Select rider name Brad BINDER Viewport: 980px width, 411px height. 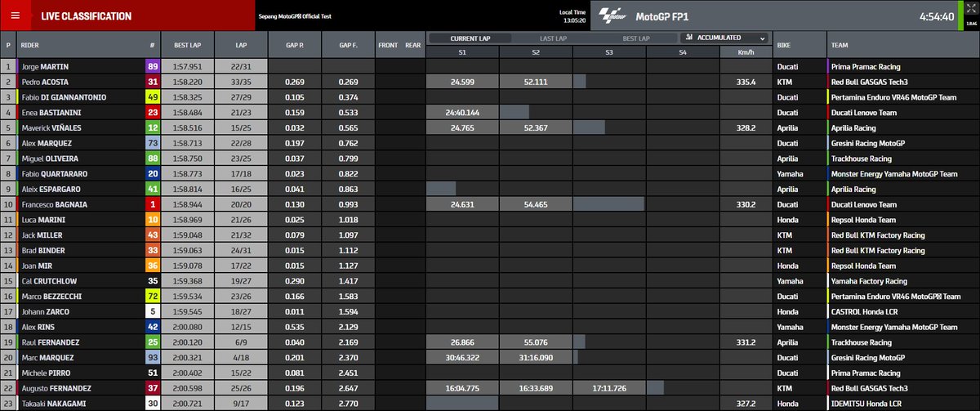click(x=43, y=251)
